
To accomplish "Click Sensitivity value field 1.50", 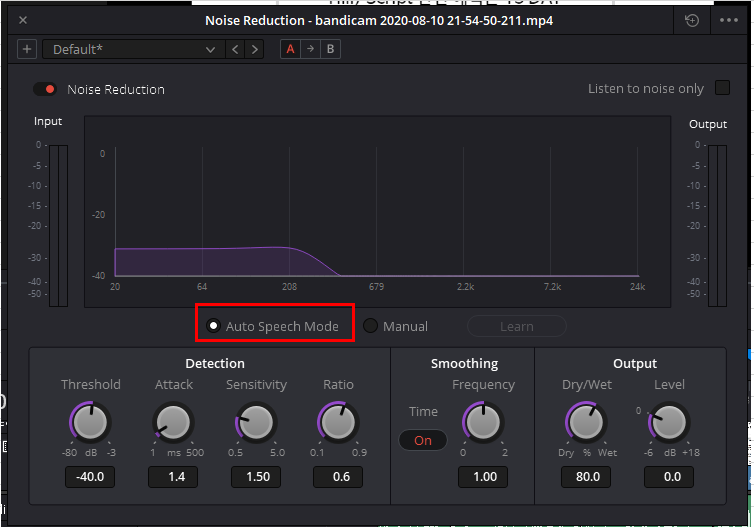I will click(x=256, y=477).
